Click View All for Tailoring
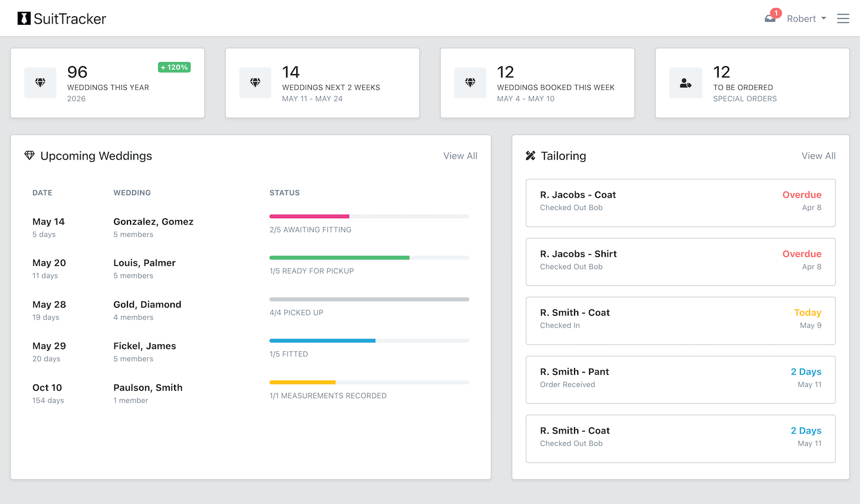Screen dimensions: 860x504 click(819, 156)
